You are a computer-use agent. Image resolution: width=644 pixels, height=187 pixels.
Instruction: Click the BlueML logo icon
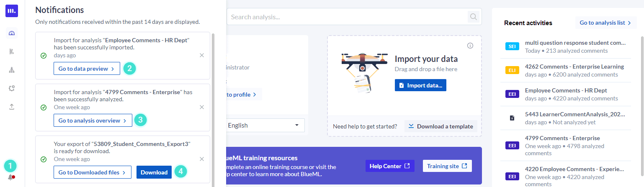[12, 11]
